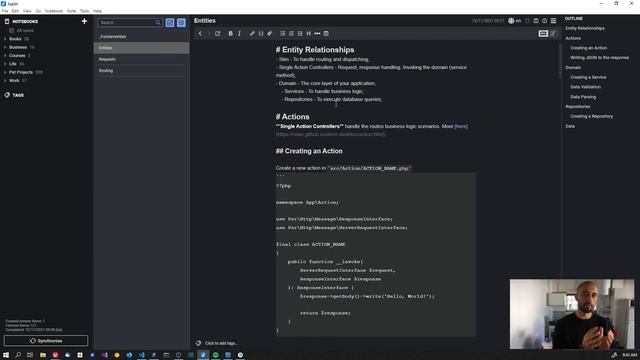640x360 pixels.
Task: Go forward in note history
Action: tap(209, 33)
